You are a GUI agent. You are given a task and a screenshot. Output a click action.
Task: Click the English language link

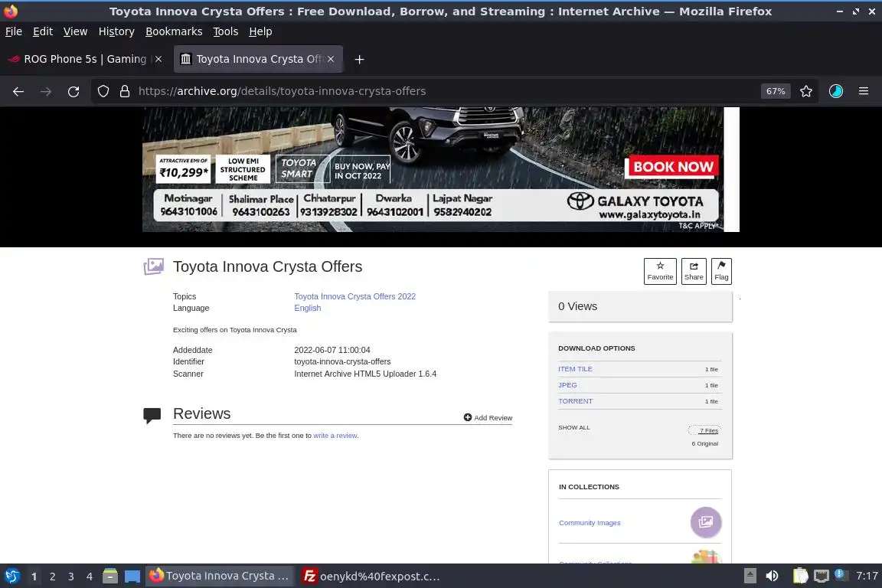pyautogui.click(x=308, y=309)
